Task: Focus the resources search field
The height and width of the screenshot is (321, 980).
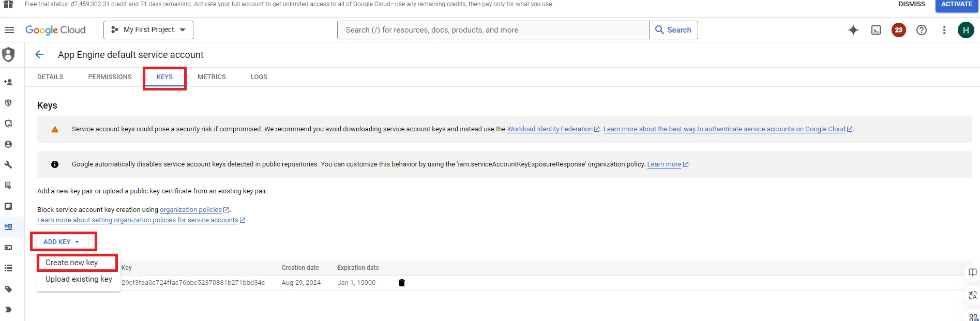Action: [493, 30]
